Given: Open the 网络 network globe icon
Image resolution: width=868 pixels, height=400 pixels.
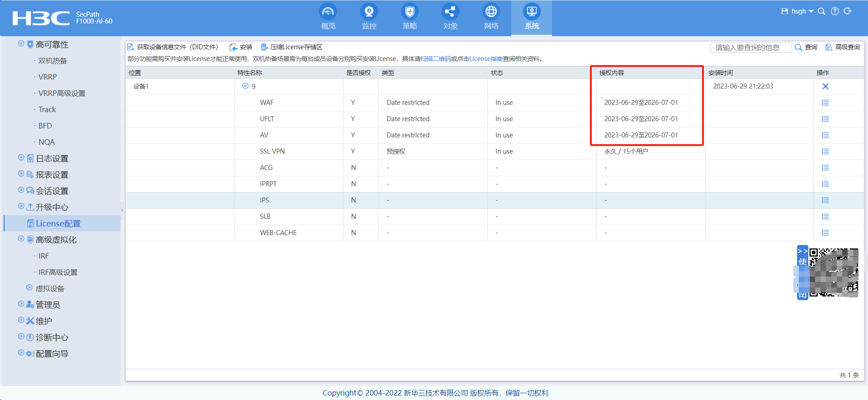Looking at the screenshot, I should pyautogui.click(x=491, y=12).
